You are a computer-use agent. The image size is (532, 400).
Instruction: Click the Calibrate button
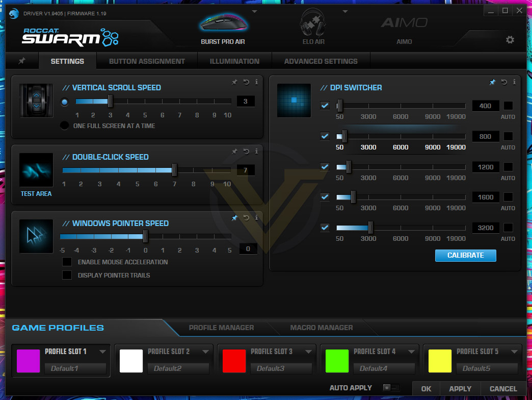[x=466, y=255]
